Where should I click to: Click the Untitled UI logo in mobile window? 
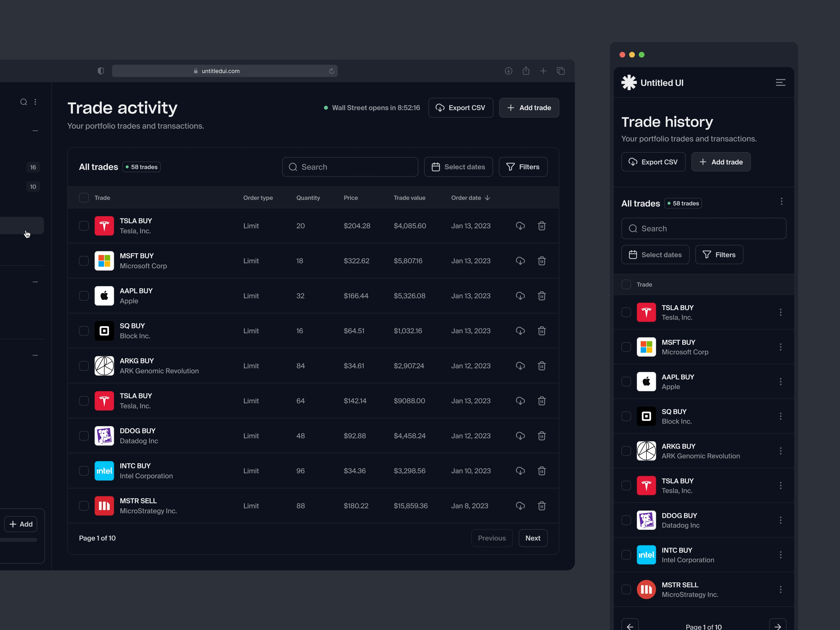(652, 82)
